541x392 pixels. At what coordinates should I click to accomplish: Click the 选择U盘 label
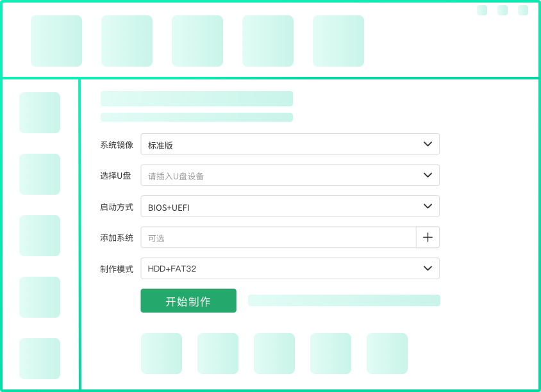point(115,176)
